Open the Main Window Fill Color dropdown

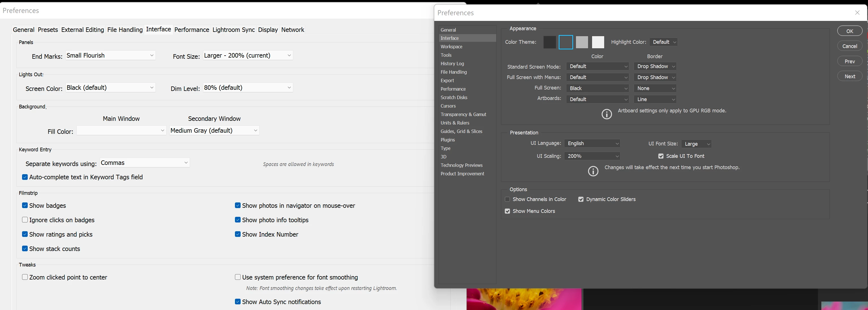point(121,131)
